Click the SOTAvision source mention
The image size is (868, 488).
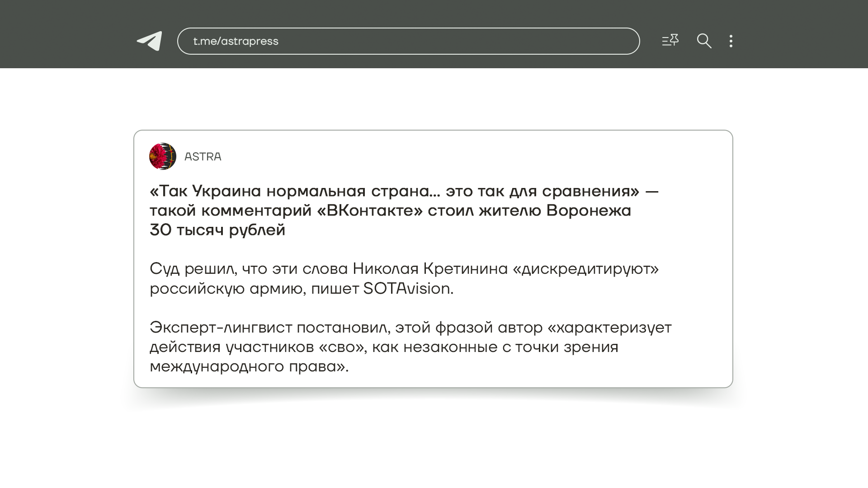pyautogui.click(x=407, y=288)
